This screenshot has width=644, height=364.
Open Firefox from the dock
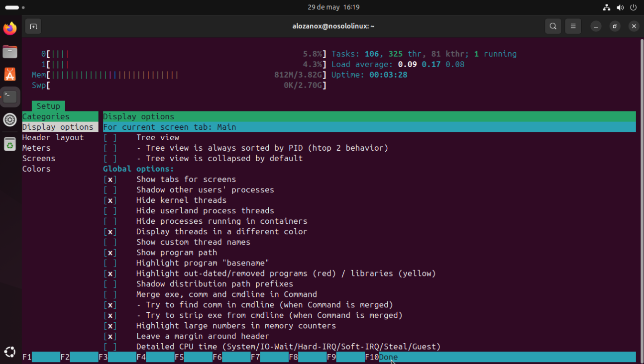coord(10,28)
